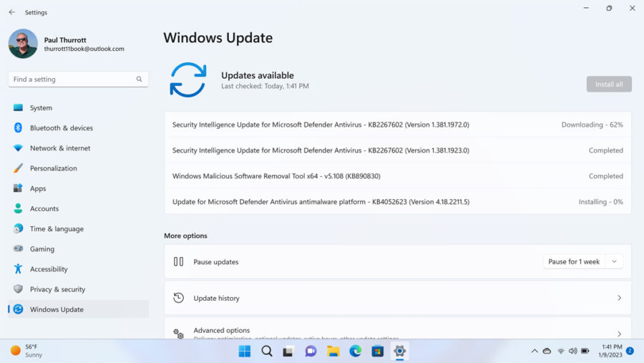This screenshot has height=363, width=644.
Task: Open Microsoft Store from the taskbar
Action: (377, 351)
